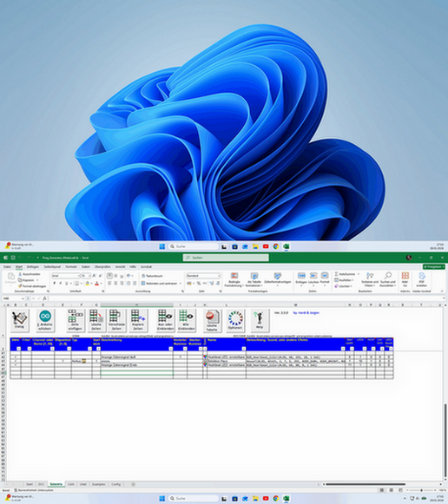The height and width of the screenshot is (504, 448).
Task: Open the Beschreibung column filter dropdown
Action: [x=171, y=349]
